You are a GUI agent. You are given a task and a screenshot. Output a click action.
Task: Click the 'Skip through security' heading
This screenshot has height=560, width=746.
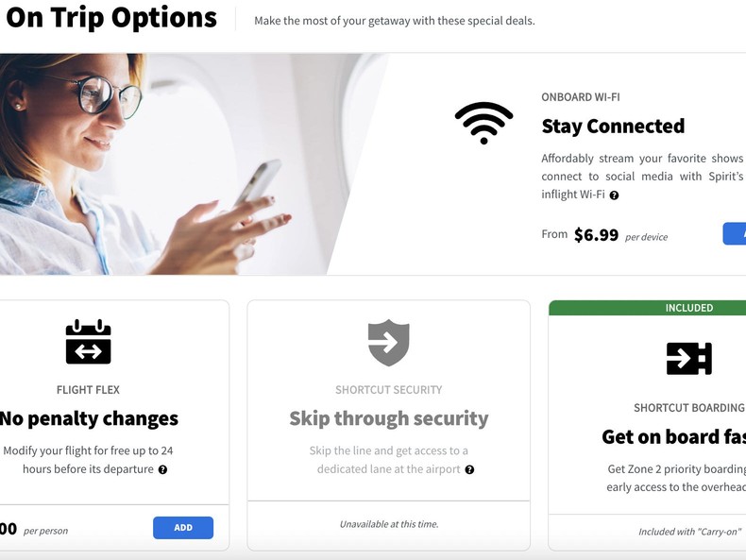coord(389,418)
